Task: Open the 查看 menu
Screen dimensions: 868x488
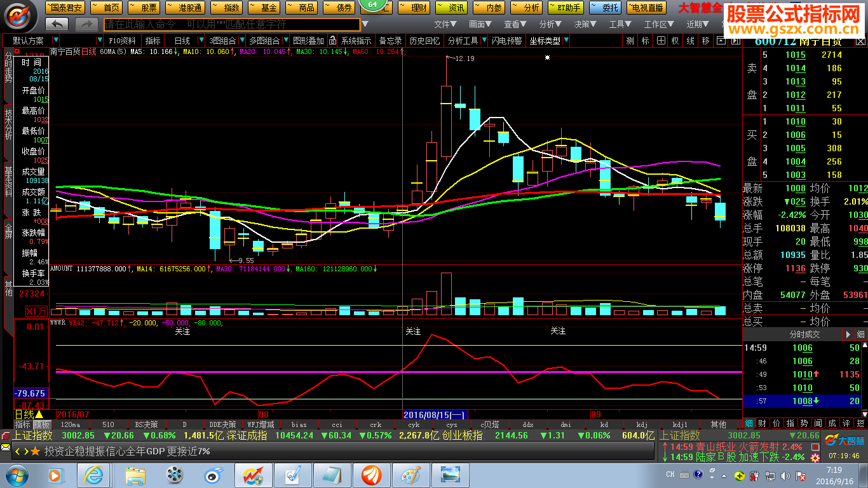Action: point(515,24)
